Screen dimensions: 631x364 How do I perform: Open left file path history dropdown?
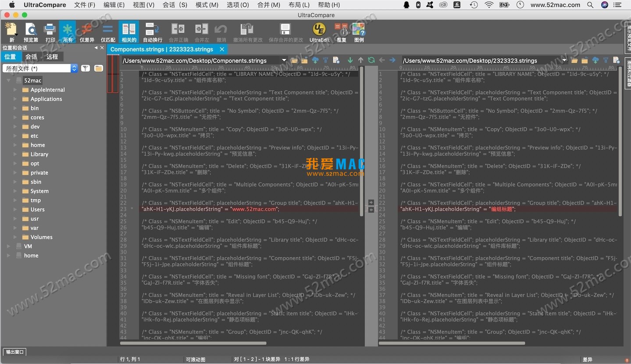(284, 61)
